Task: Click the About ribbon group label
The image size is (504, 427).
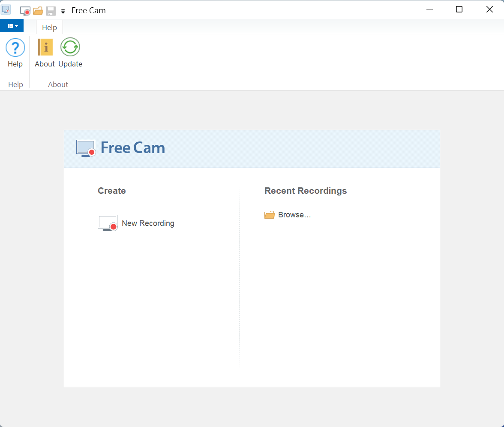Action: 58,84
